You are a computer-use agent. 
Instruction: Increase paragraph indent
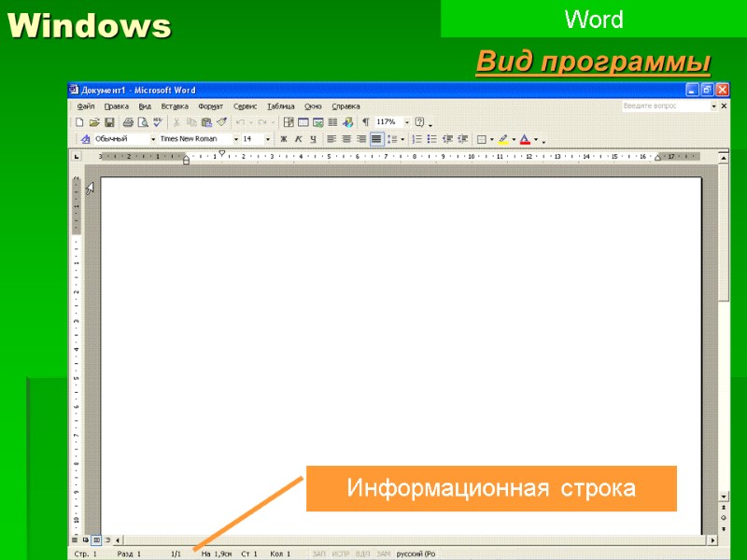462,139
